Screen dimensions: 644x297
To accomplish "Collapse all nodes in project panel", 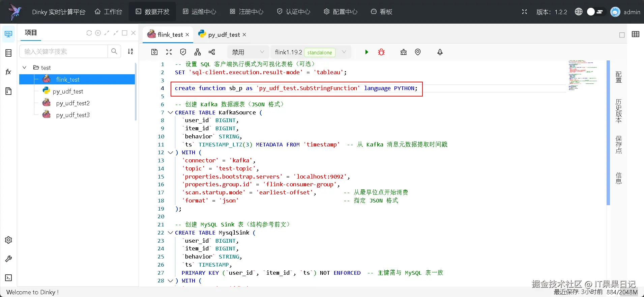I will (x=116, y=33).
